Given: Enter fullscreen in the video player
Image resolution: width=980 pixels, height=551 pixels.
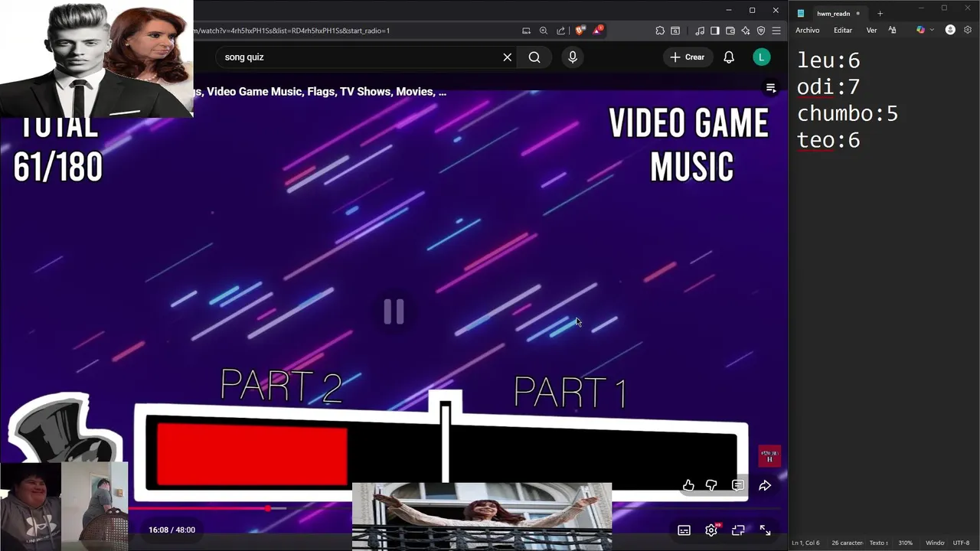Looking at the screenshot, I should (x=765, y=530).
